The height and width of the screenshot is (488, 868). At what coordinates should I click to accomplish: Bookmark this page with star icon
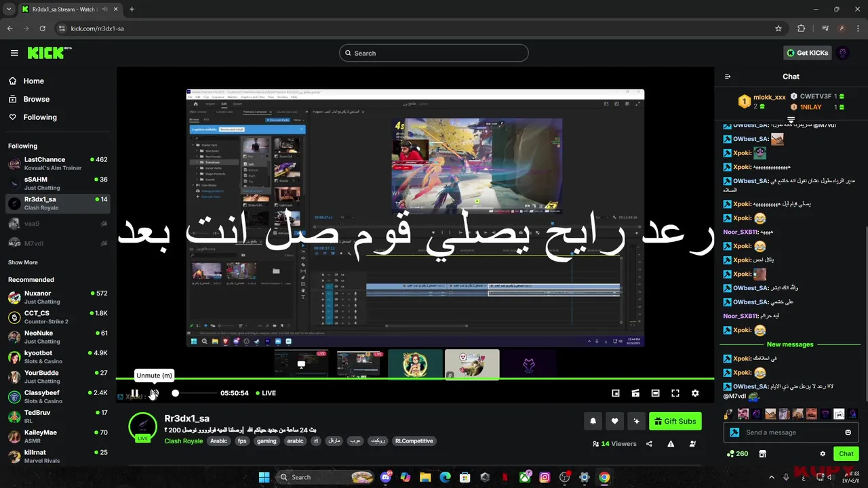[x=778, y=28]
